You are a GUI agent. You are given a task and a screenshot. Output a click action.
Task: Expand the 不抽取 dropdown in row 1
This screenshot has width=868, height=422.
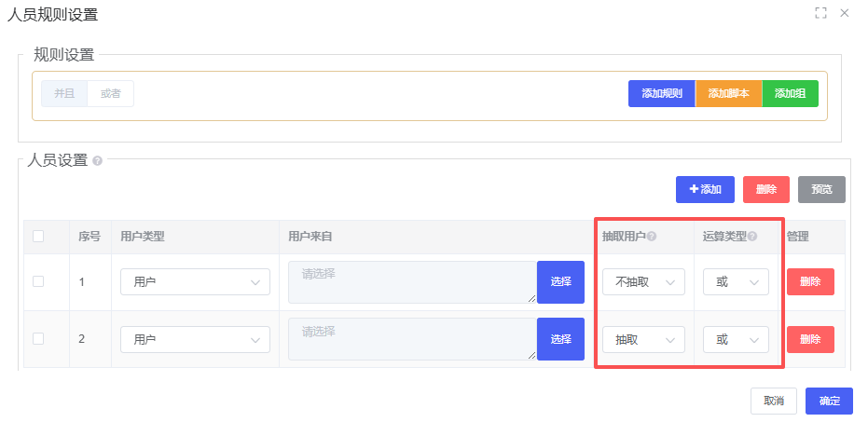pos(643,282)
